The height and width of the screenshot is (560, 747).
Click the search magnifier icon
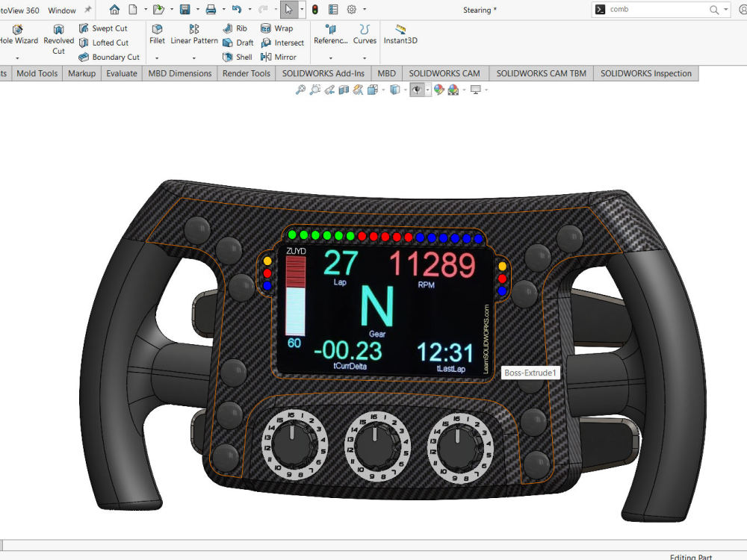point(713,10)
